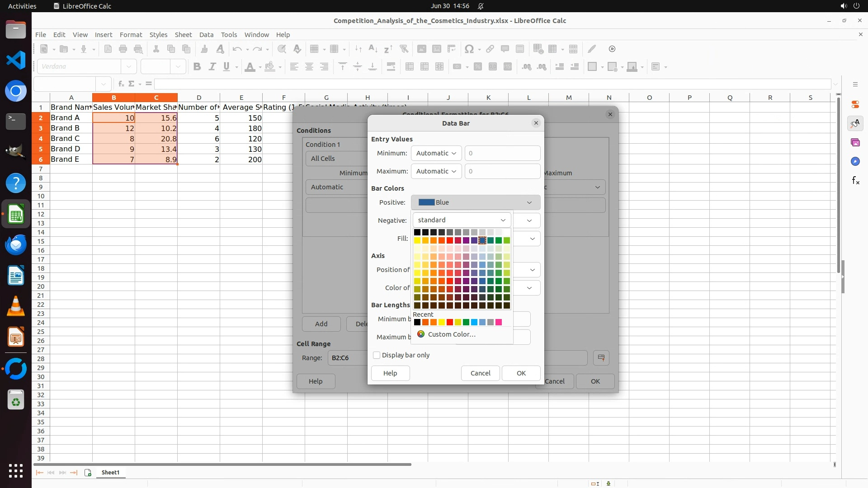Image resolution: width=868 pixels, height=488 pixels.
Task: Enable the Display bar only checkbox
Action: 377,355
